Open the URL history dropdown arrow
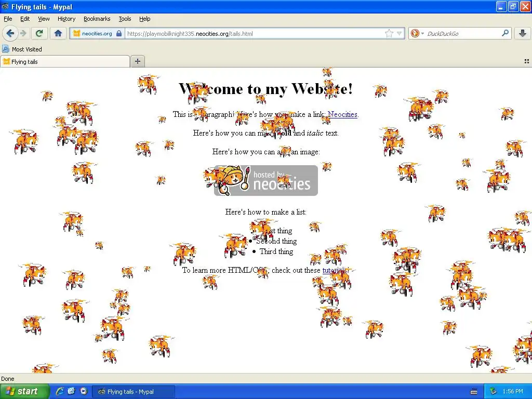This screenshot has height=399, width=532. [x=400, y=33]
